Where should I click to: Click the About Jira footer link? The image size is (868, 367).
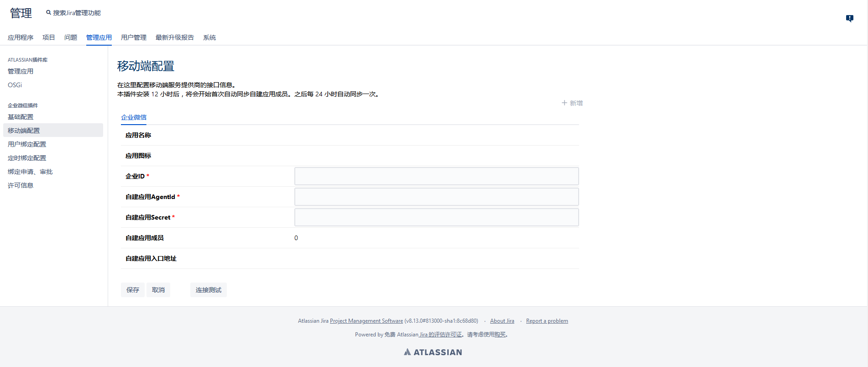(x=502, y=321)
